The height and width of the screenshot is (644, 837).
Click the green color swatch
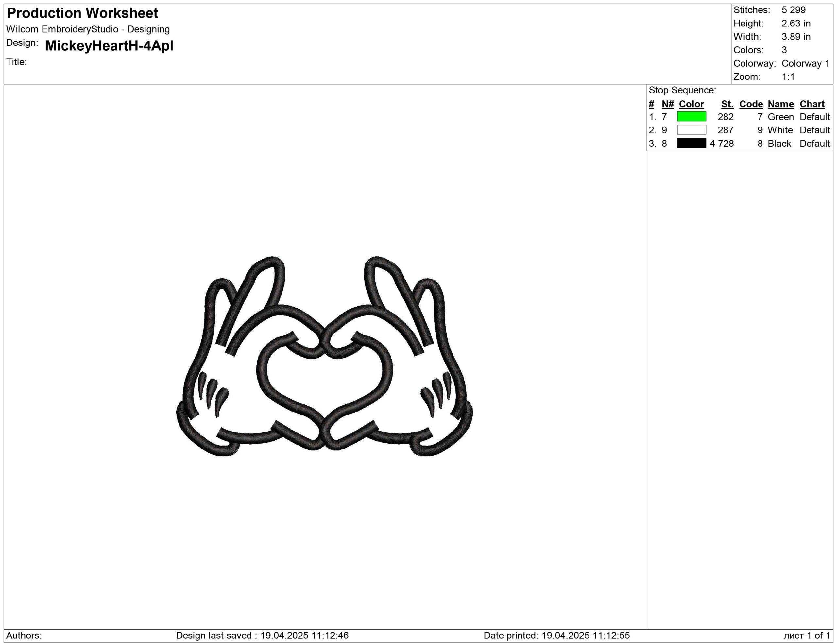[692, 116]
